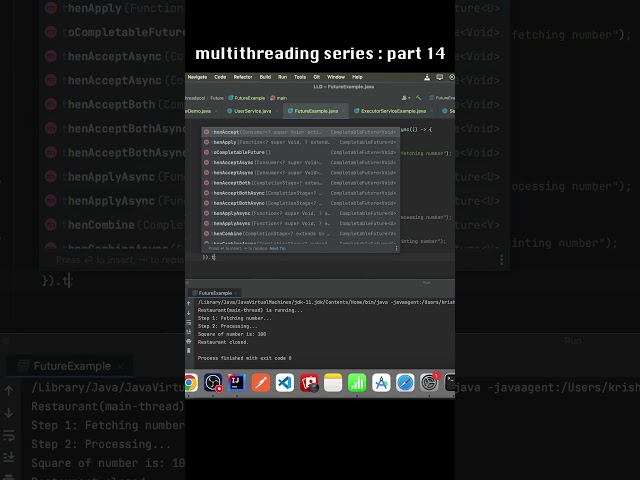Click FutureExample class in breadcrumb bar
The width and height of the screenshot is (640, 480).
[247, 98]
